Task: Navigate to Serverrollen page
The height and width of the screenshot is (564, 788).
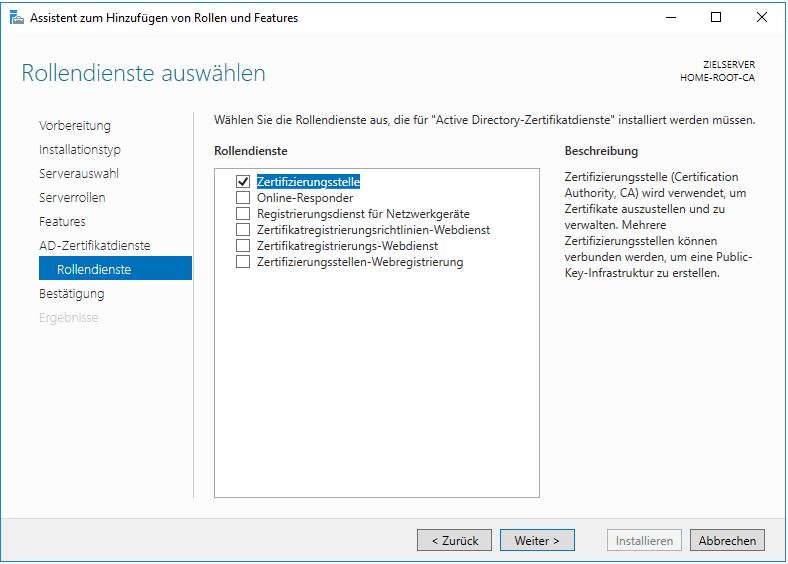Action: 72,198
